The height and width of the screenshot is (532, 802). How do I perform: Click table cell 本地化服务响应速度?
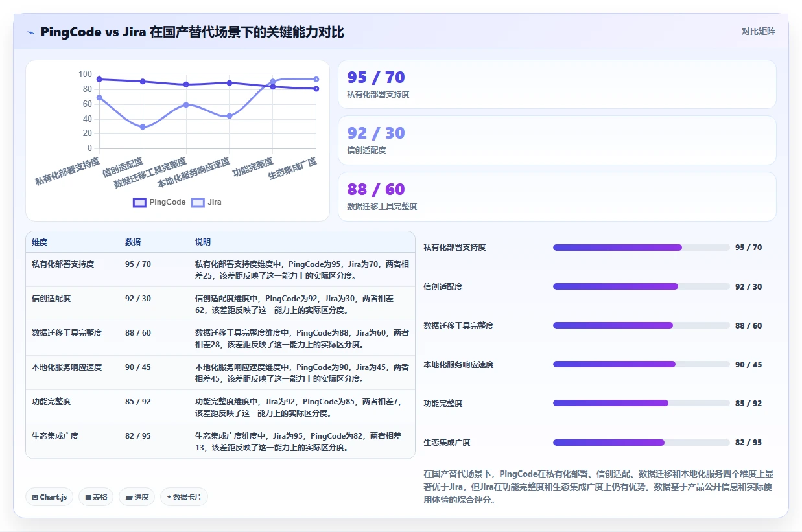tap(67, 367)
